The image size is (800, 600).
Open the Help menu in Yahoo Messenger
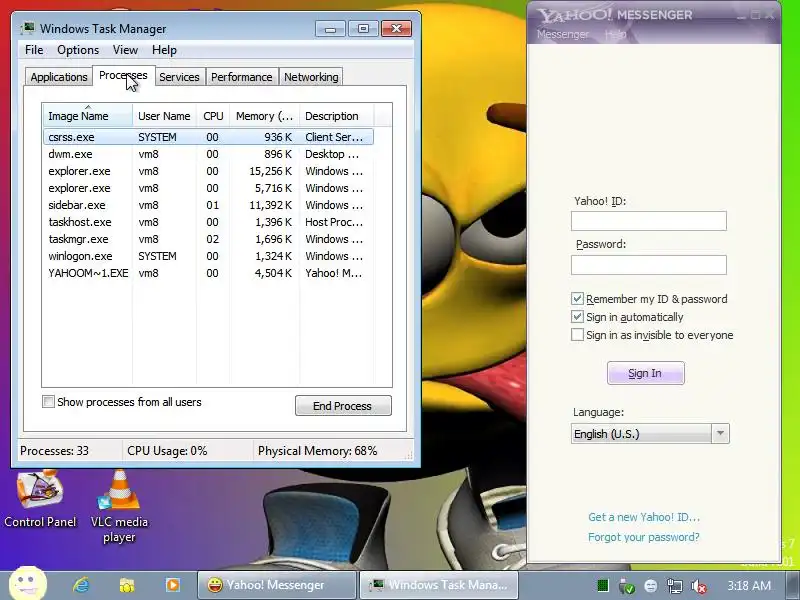[615, 34]
